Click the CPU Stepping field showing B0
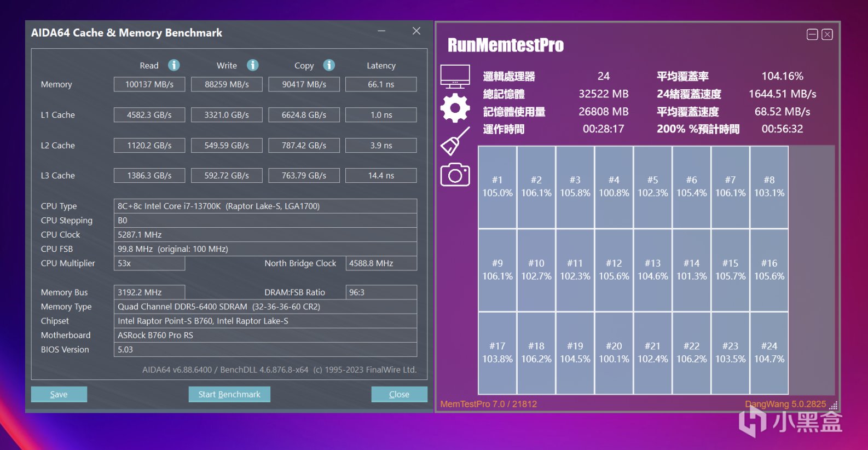868x450 pixels. point(265,221)
